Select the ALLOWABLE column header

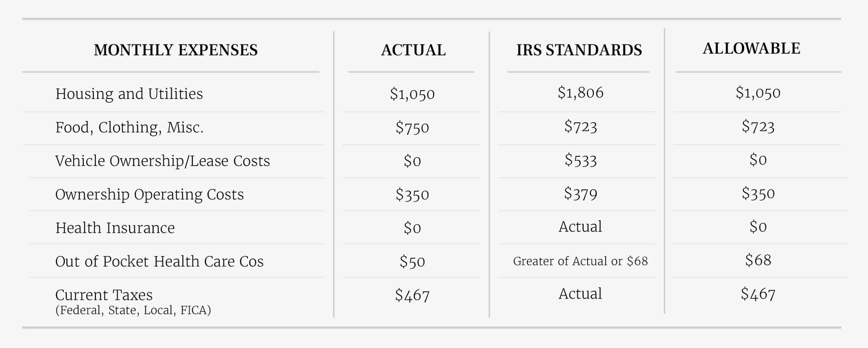tap(751, 48)
